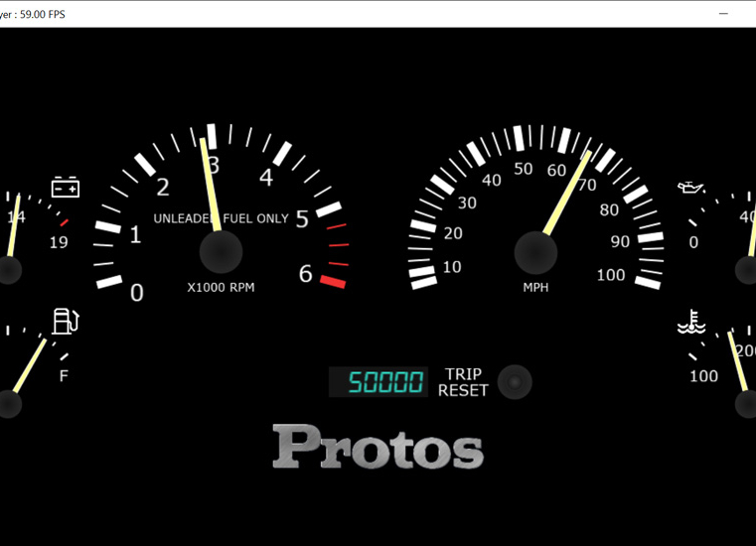Click the TRIP RESET label

click(x=464, y=382)
